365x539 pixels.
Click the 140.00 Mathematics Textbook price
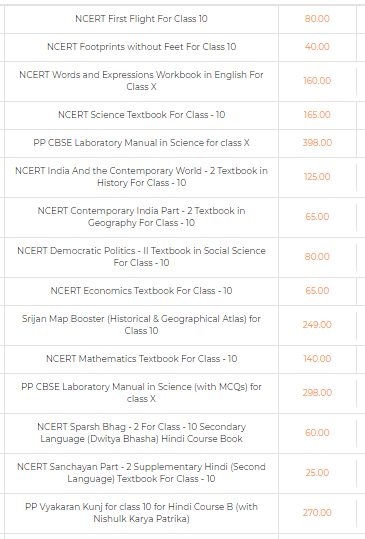[317, 359]
